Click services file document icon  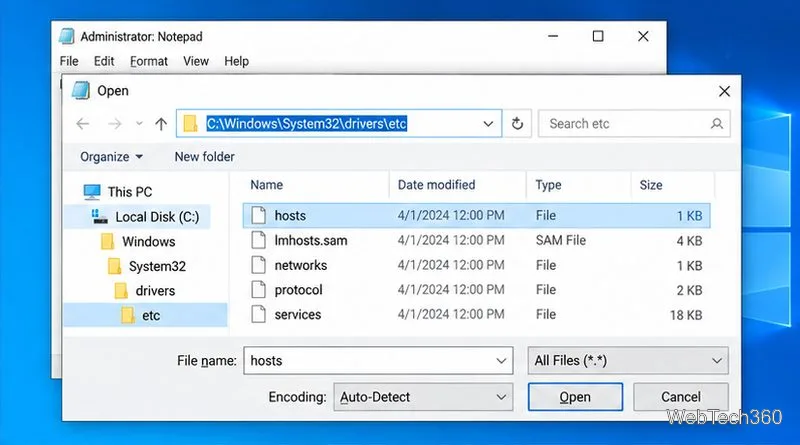click(x=259, y=314)
